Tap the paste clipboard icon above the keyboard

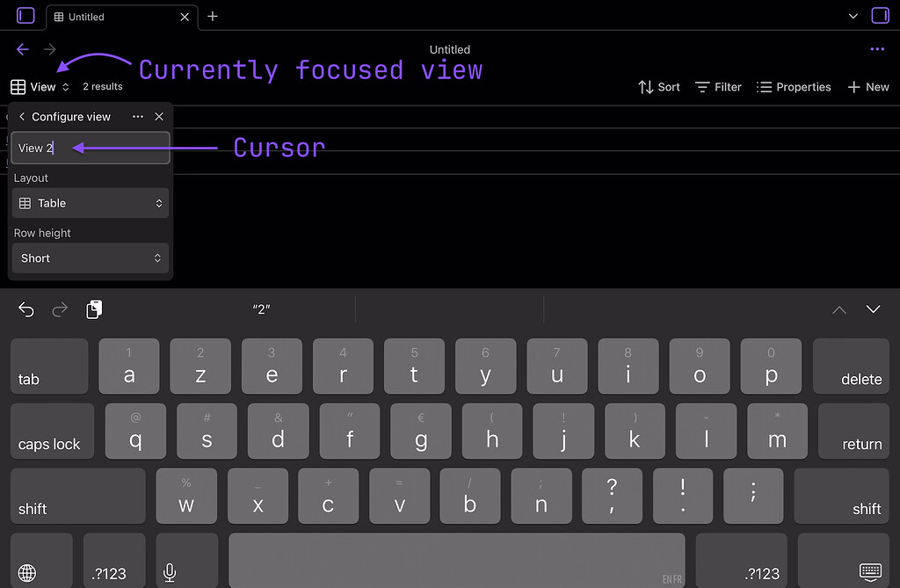(x=94, y=309)
